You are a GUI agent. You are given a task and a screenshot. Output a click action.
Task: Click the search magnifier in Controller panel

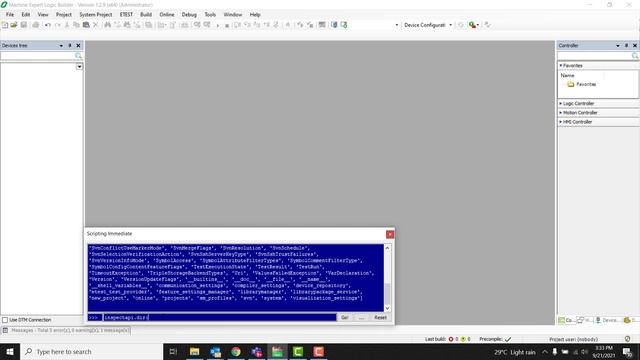point(635,56)
